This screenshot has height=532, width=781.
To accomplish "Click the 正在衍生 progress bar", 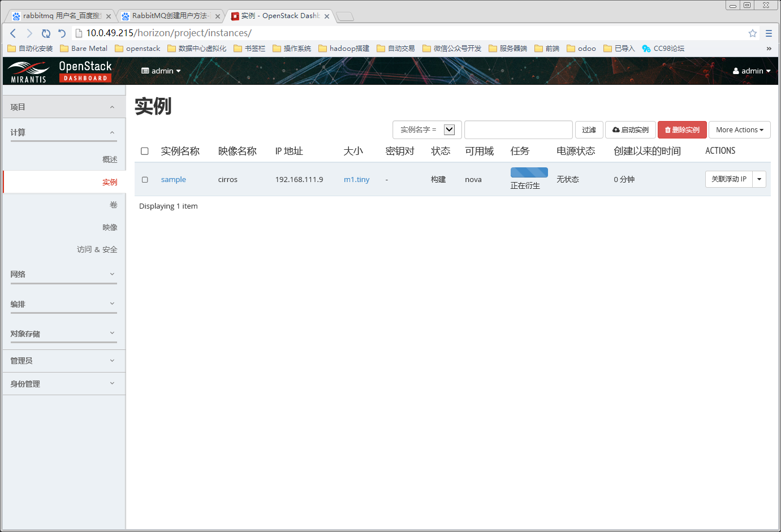I will point(529,172).
